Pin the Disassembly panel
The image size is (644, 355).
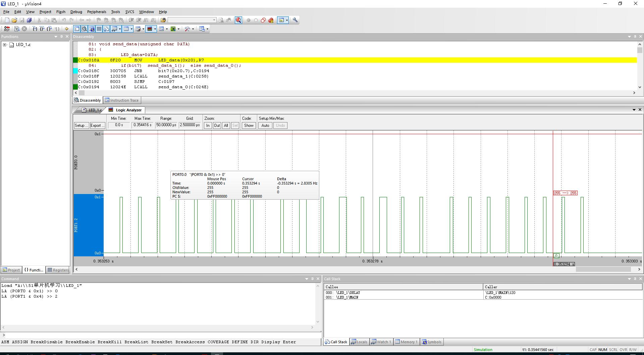635,37
